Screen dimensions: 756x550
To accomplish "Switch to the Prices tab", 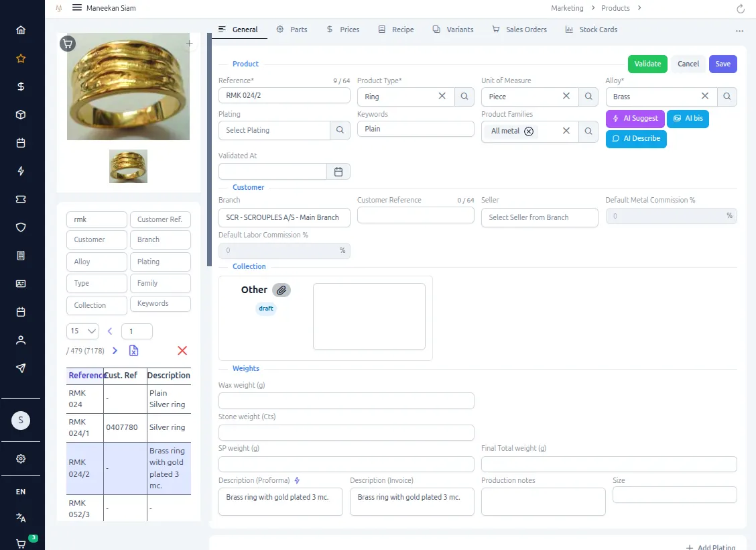I will pos(342,30).
